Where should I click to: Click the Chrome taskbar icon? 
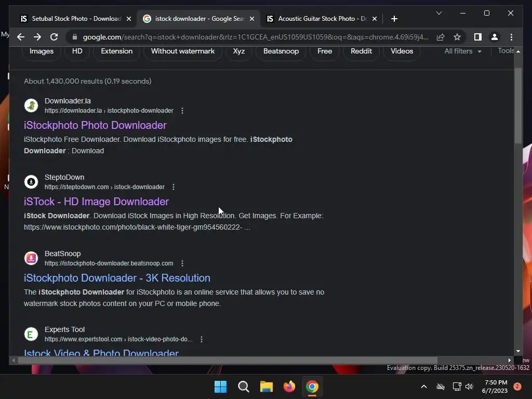click(x=312, y=387)
